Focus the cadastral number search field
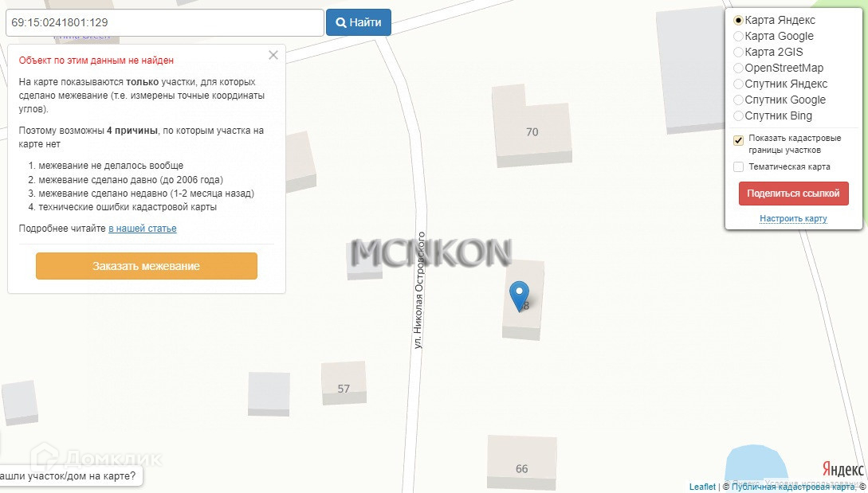 point(165,22)
